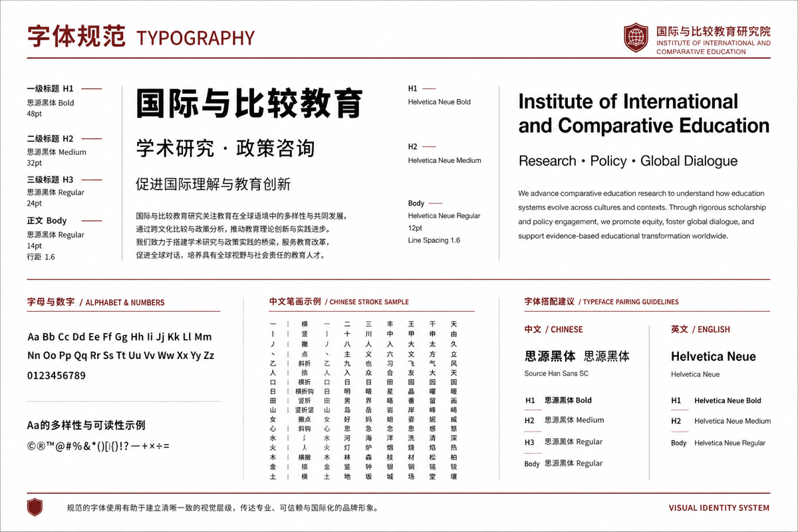The height and width of the screenshot is (532, 798).
Task: Select the '一级标题 H1' label
Action: point(50,88)
